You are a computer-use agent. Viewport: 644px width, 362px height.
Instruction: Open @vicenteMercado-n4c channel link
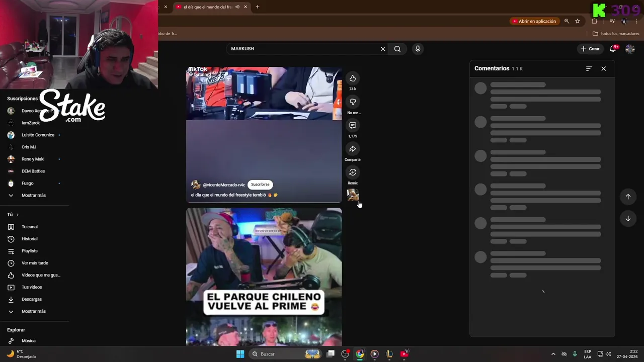point(224,185)
